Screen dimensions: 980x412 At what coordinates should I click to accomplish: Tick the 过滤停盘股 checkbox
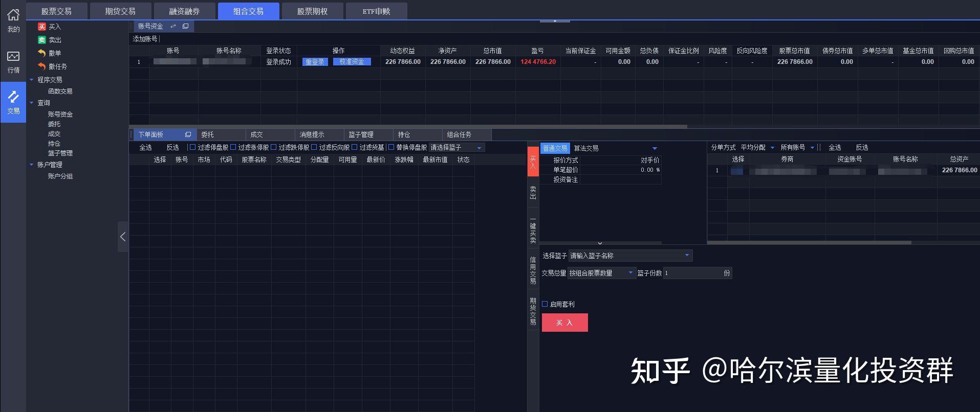click(192, 147)
